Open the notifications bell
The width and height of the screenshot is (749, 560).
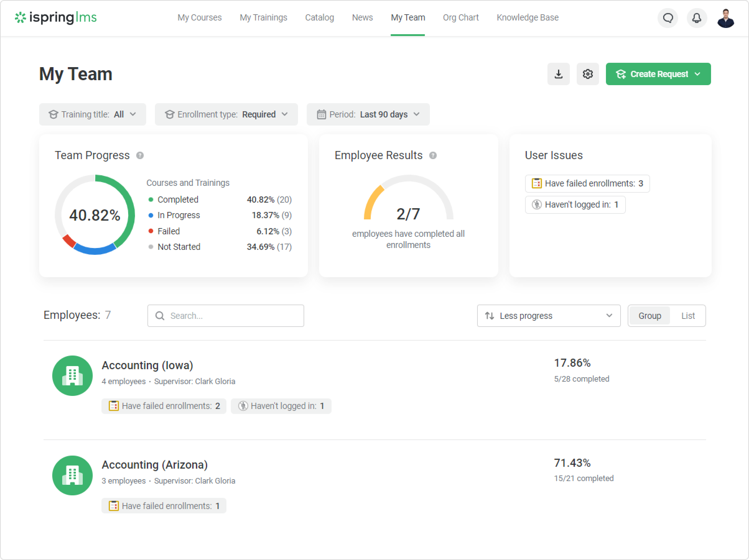click(696, 18)
